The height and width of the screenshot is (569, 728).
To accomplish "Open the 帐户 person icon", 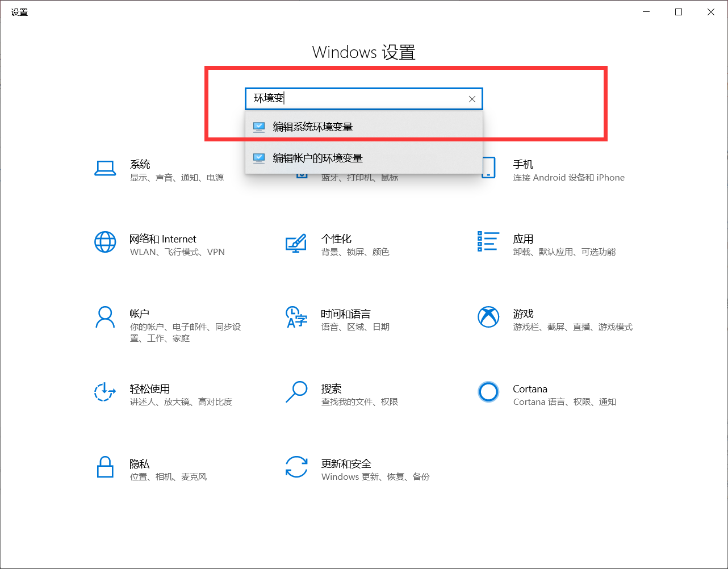I will tap(105, 317).
